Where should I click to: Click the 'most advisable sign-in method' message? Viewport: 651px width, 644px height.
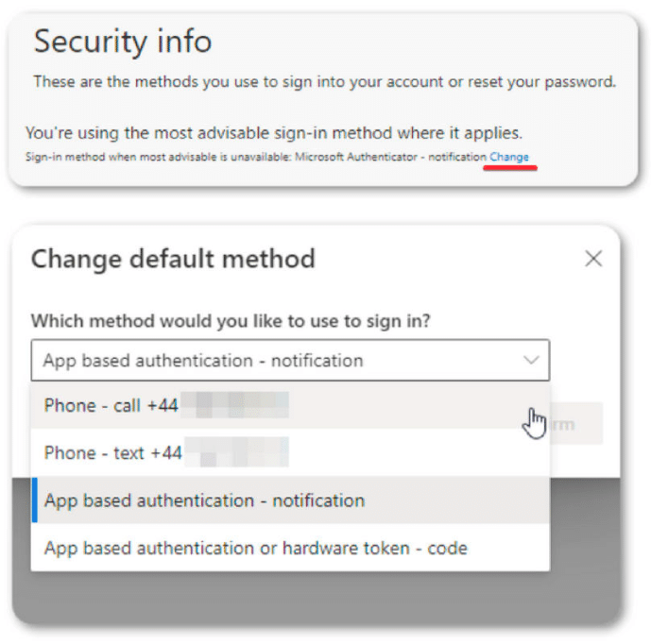274,133
